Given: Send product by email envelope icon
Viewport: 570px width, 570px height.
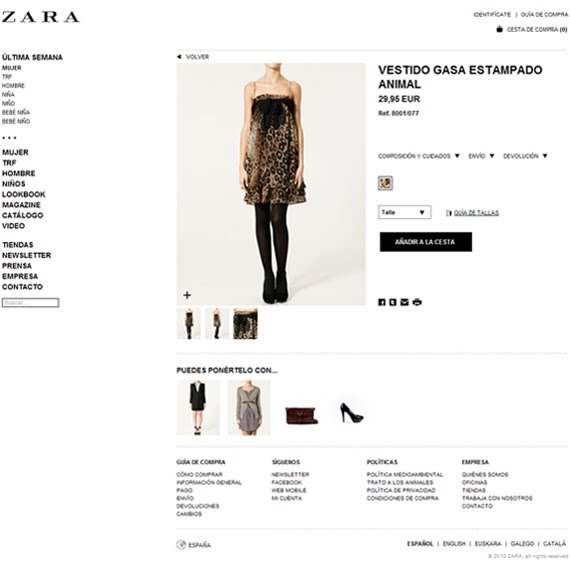Looking at the screenshot, I should (404, 302).
